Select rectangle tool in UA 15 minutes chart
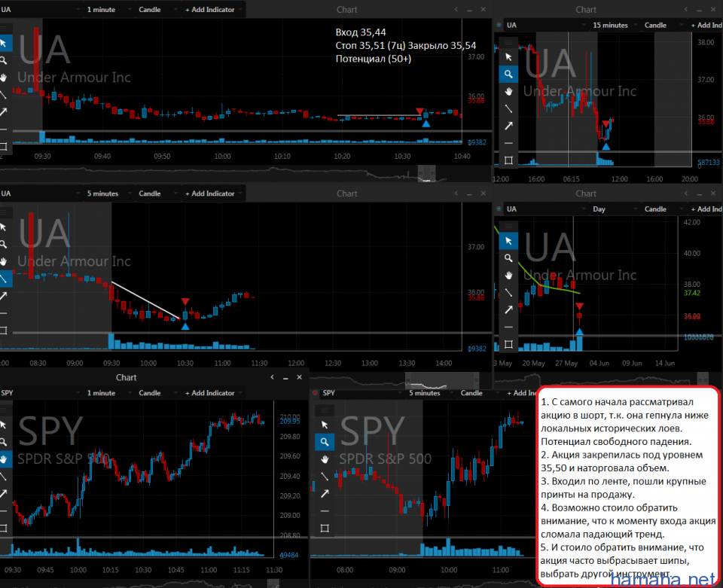 click(x=508, y=160)
